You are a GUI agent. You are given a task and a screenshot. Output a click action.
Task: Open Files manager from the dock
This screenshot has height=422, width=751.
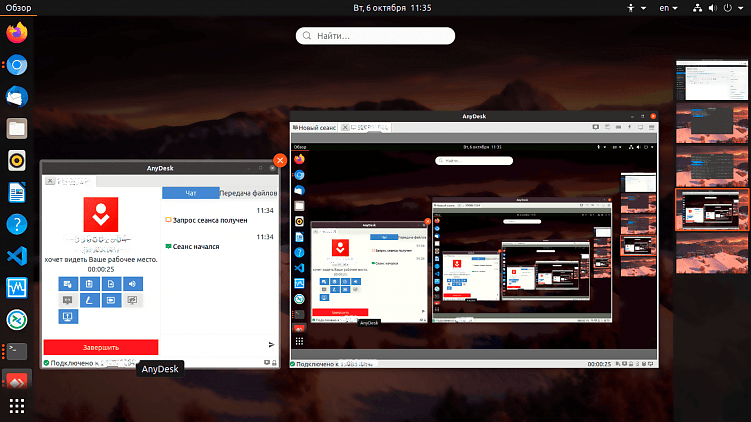[17, 129]
